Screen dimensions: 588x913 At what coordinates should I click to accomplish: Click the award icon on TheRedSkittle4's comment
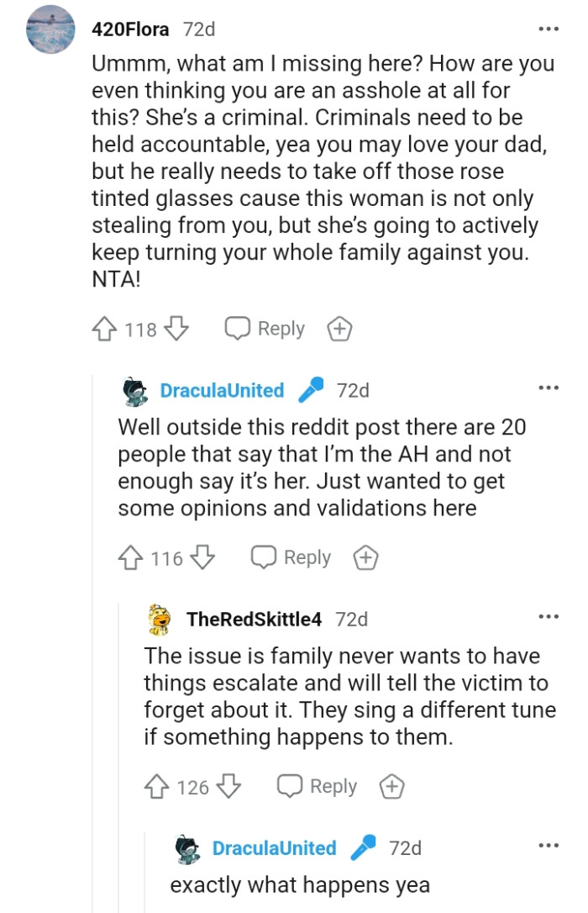(391, 786)
